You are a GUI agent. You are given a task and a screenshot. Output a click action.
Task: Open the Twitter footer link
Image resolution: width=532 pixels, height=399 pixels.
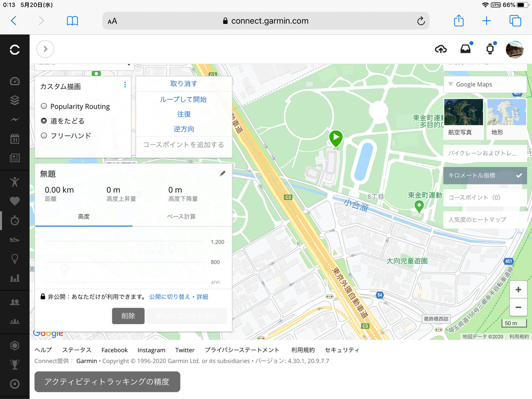tap(185, 350)
